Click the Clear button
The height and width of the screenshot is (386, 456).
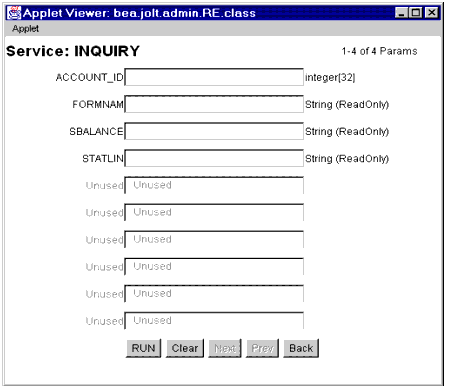[185, 348]
